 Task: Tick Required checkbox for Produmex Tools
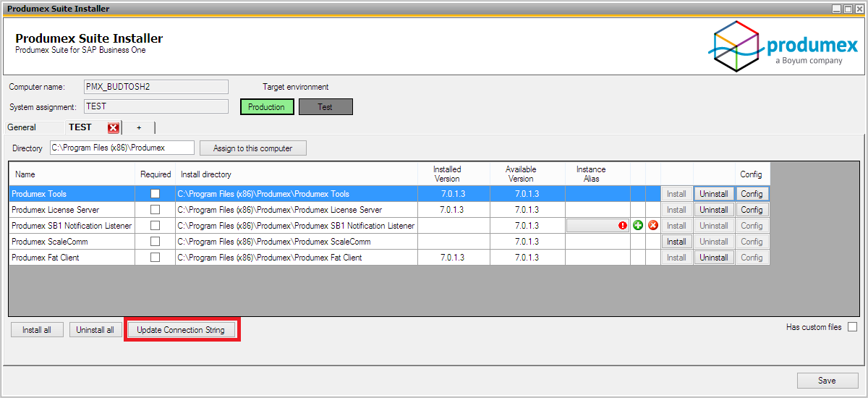(155, 194)
